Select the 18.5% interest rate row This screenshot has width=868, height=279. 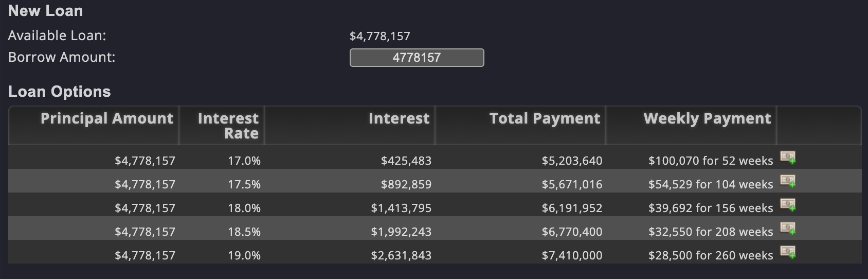pos(435,229)
